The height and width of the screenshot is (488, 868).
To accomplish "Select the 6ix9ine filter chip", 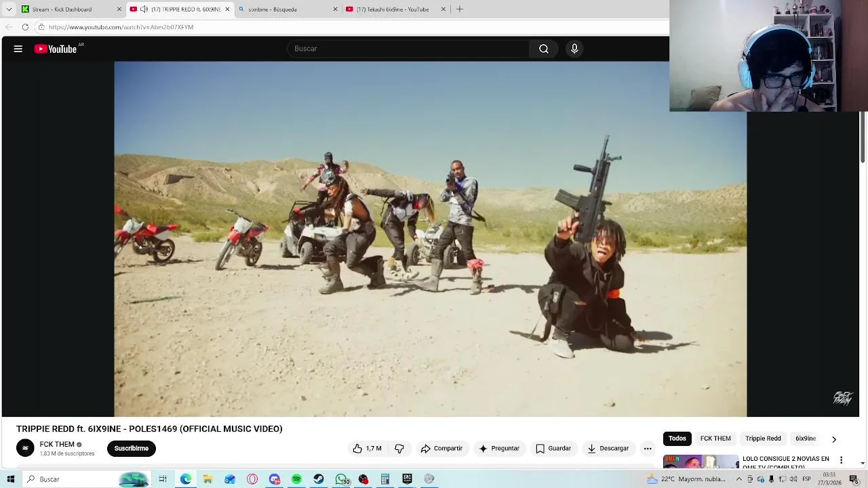I will [x=806, y=439].
